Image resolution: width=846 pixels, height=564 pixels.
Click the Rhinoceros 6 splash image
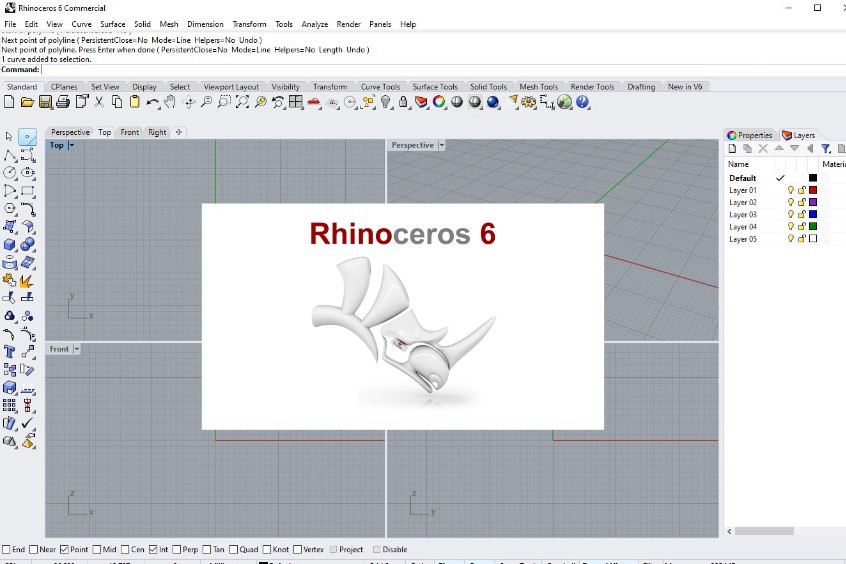coord(402,317)
